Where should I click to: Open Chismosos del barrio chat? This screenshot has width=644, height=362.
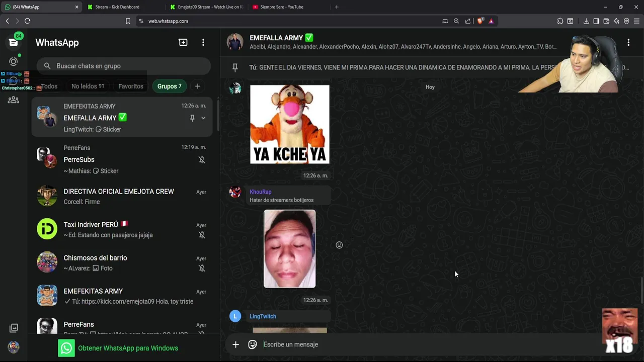[122, 262]
